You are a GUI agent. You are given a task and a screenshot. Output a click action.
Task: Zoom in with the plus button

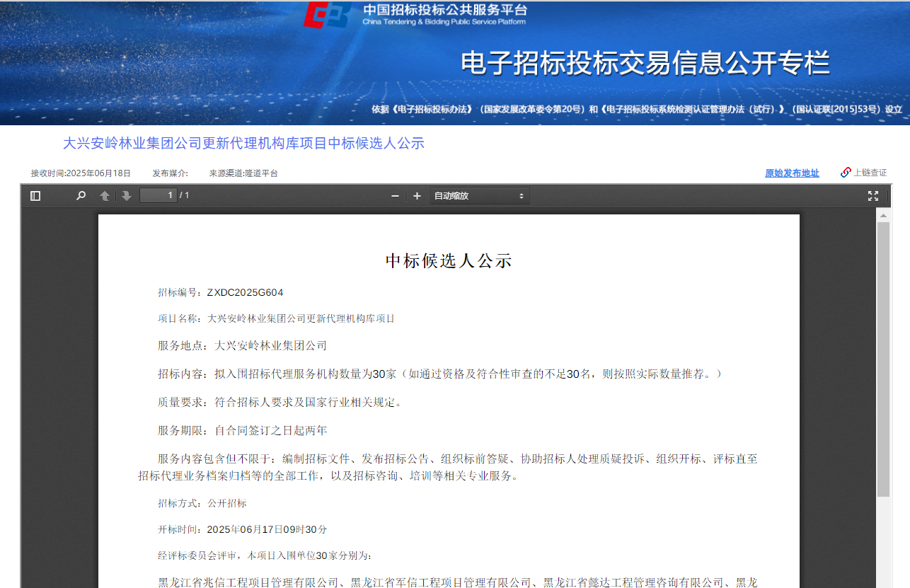point(417,196)
